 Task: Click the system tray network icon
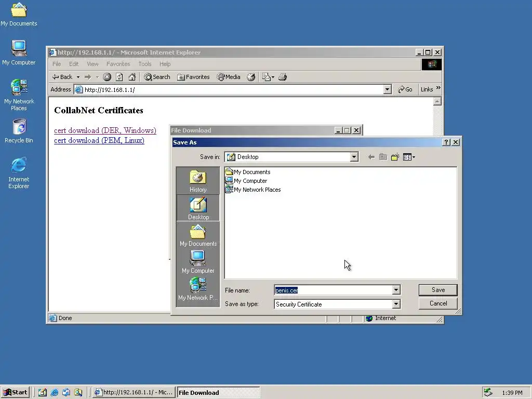point(488,392)
